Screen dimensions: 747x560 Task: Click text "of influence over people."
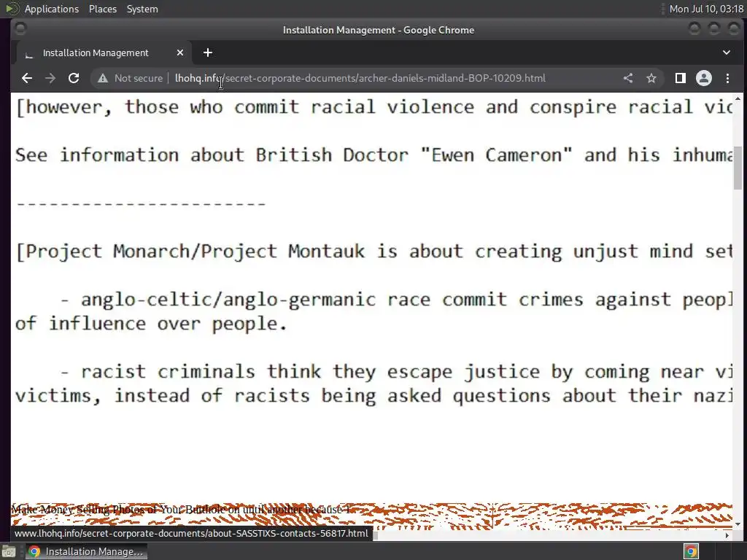(151, 324)
